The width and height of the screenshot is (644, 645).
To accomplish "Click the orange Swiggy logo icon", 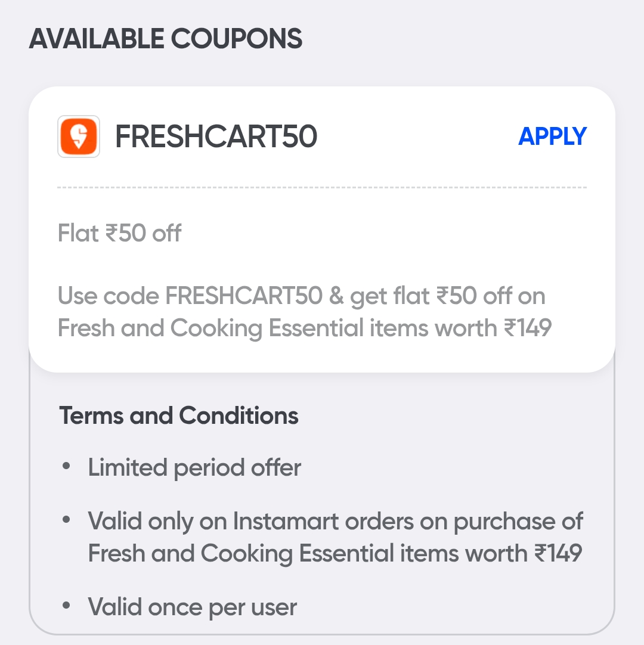I will click(x=79, y=137).
